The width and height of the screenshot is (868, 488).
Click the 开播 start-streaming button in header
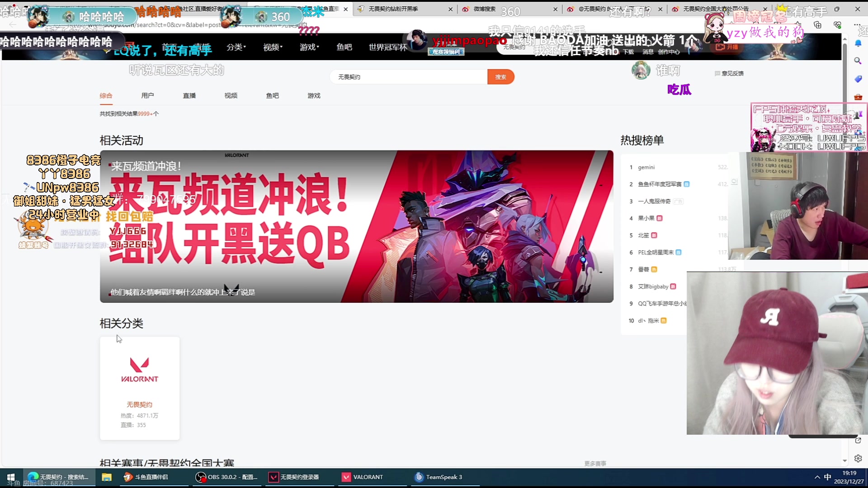pyautogui.click(x=726, y=47)
